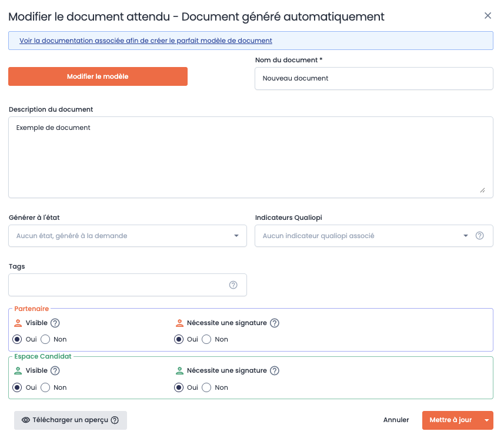
Task: Open the help tooltip beside Partenaire Visible
Action: 55,322
